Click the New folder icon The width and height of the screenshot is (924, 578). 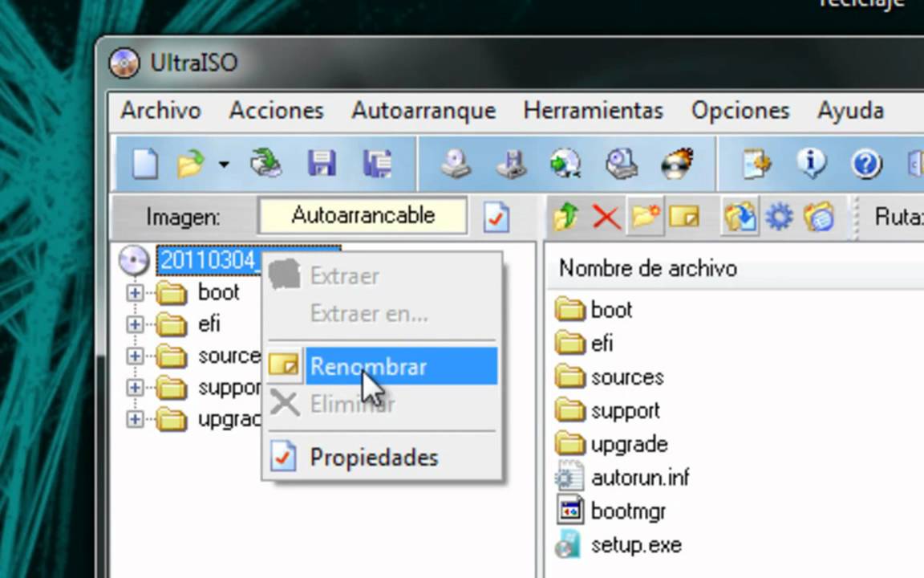pos(645,217)
